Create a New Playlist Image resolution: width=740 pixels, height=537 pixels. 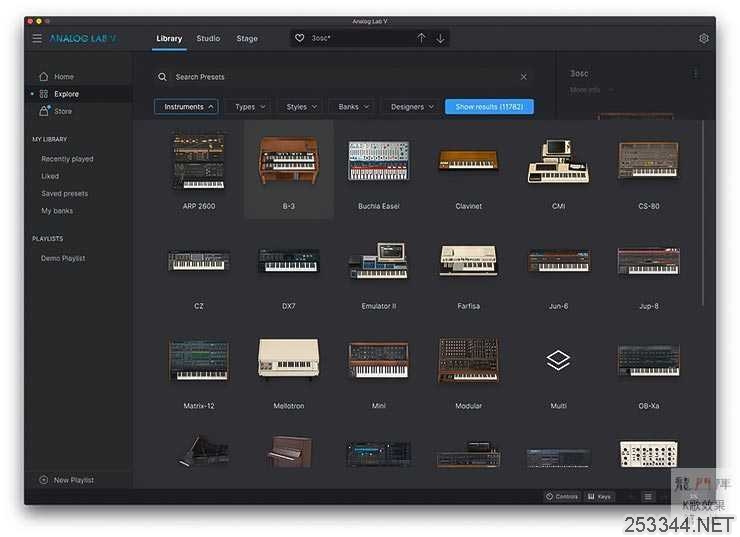[x=67, y=480]
